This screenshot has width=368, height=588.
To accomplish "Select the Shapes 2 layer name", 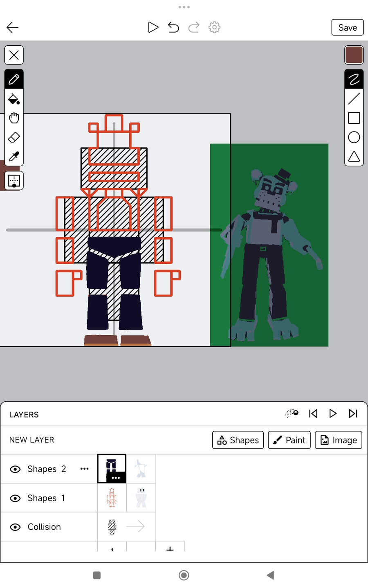I will [x=47, y=469].
